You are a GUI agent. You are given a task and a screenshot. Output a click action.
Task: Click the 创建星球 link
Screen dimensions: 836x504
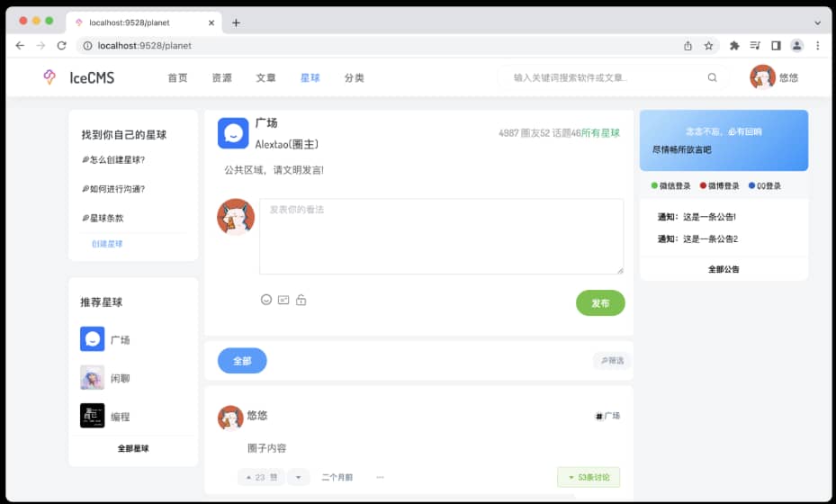(x=107, y=244)
